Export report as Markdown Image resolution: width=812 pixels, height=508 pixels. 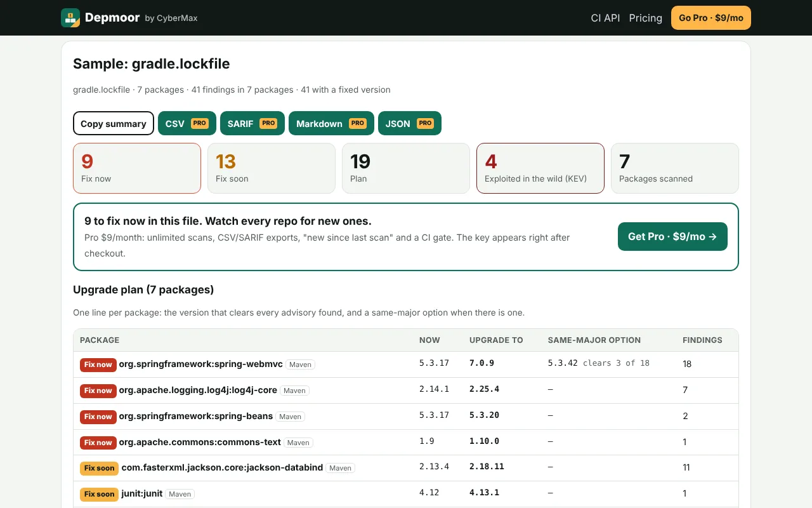click(x=331, y=123)
